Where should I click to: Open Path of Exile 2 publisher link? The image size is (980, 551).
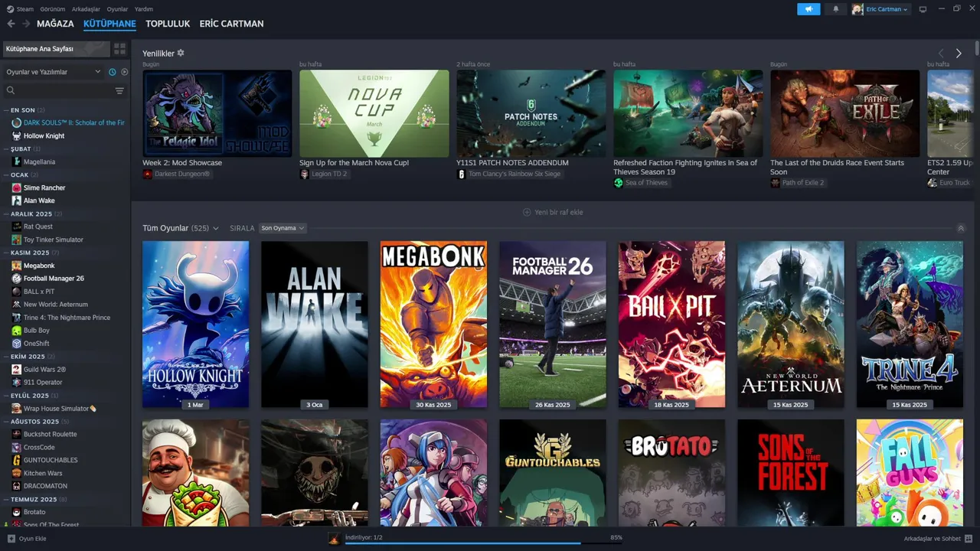tap(798, 183)
